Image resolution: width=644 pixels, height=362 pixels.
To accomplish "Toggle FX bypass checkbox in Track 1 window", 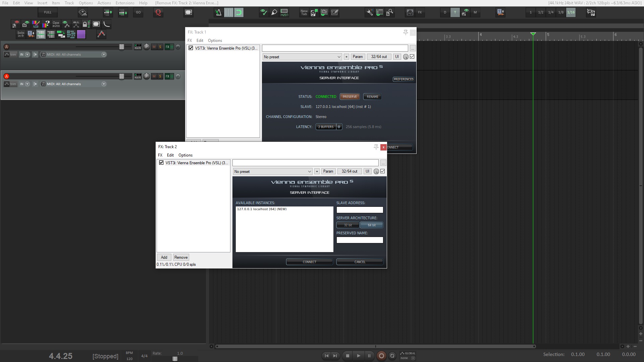I will [412, 57].
